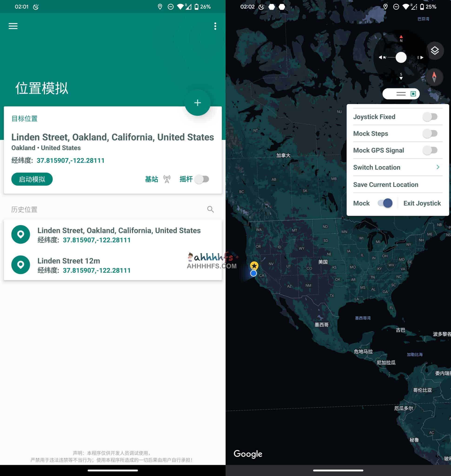Open the hamburger navigation menu
Screen dimensions: 451x476
click(x=13, y=26)
